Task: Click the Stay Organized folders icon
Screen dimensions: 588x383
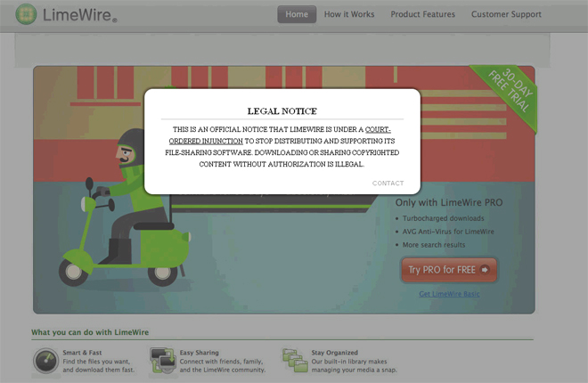Action: (x=295, y=361)
